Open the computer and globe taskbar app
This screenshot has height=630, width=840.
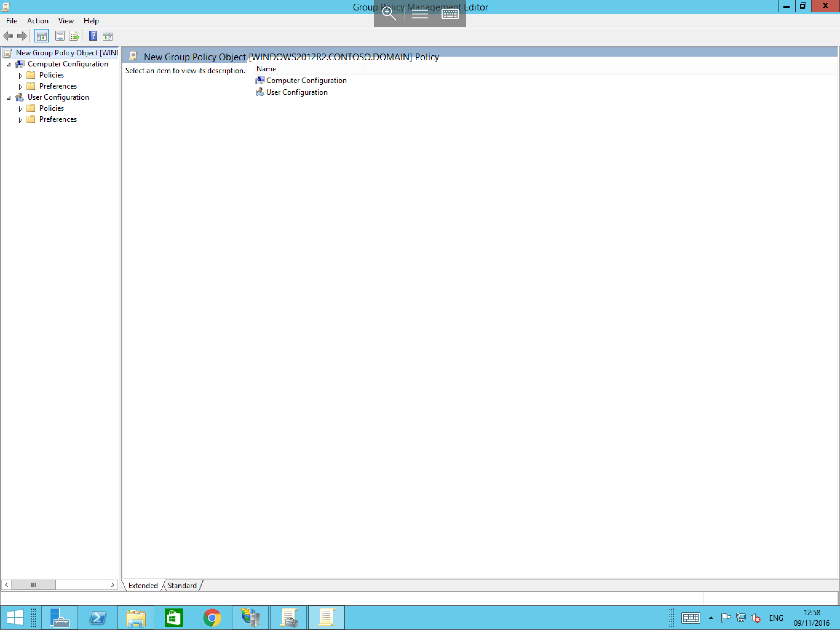tap(250, 617)
